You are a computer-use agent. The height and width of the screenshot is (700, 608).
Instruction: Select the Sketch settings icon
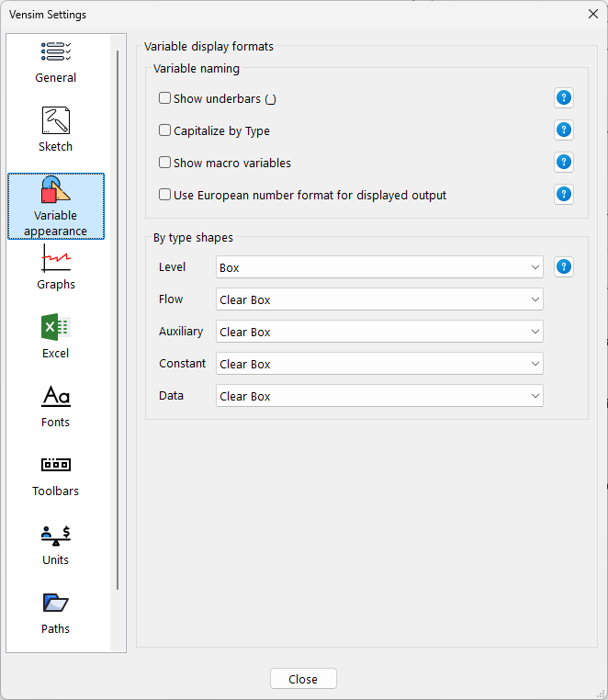click(x=56, y=130)
